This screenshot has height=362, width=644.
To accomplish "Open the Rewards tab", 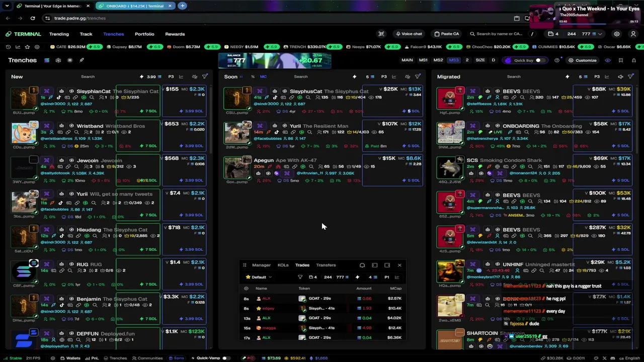I will (175, 34).
